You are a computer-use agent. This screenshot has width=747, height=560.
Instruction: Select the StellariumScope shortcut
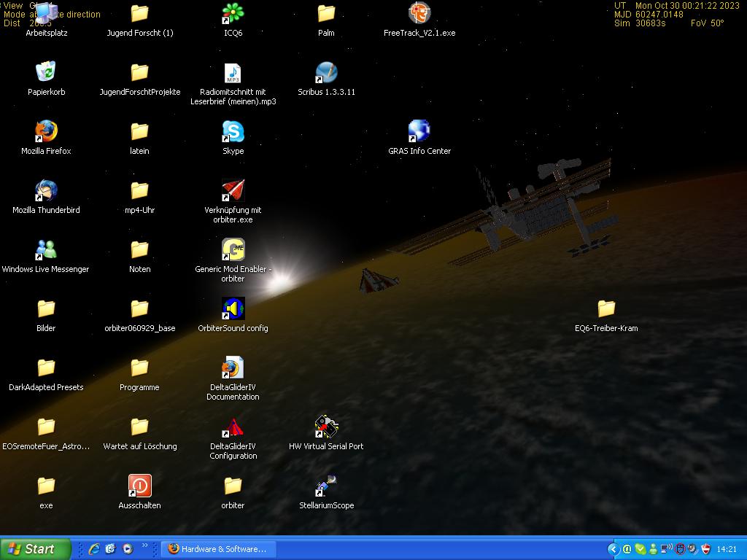(326, 486)
